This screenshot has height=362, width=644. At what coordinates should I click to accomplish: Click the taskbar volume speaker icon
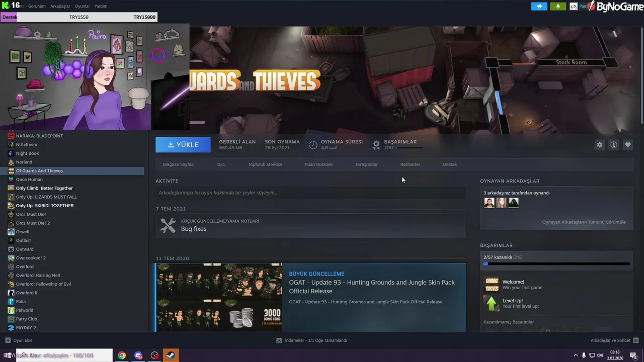(600, 355)
